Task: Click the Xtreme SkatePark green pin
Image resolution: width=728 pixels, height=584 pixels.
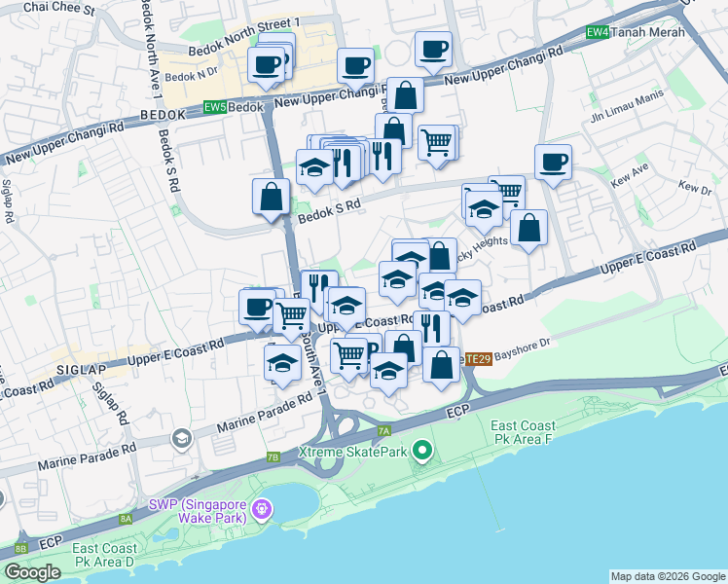Action: pos(421,452)
